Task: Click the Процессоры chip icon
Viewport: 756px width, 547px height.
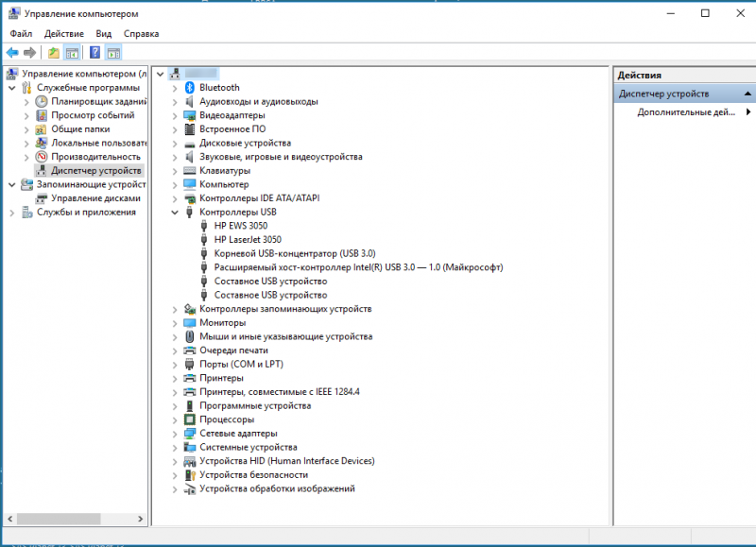Action: pyautogui.click(x=190, y=419)
